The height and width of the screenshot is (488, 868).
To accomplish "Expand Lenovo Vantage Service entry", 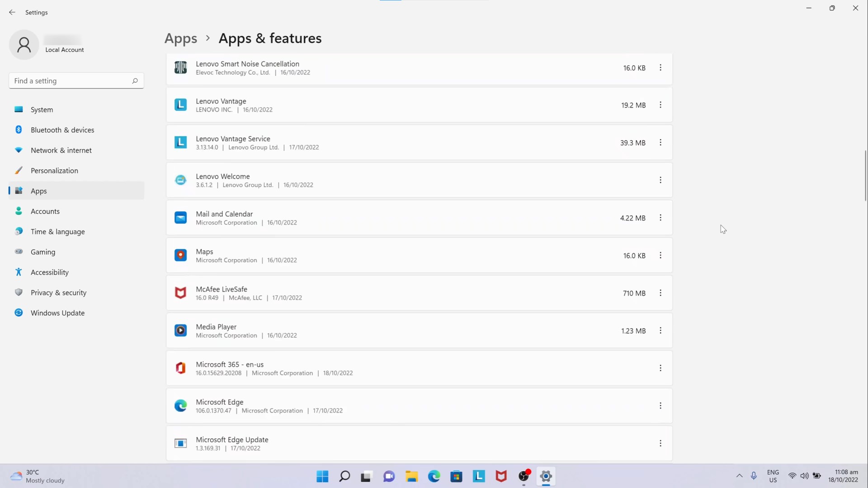I will coord(660,142).
